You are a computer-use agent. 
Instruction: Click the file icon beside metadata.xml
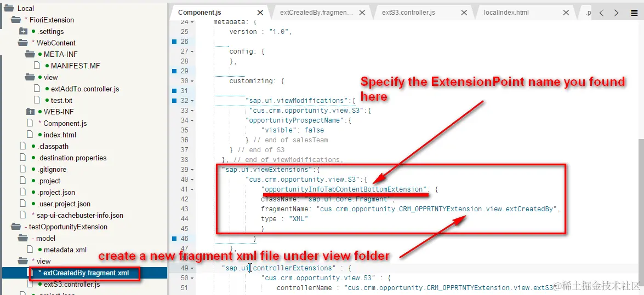tap(30, 250)
